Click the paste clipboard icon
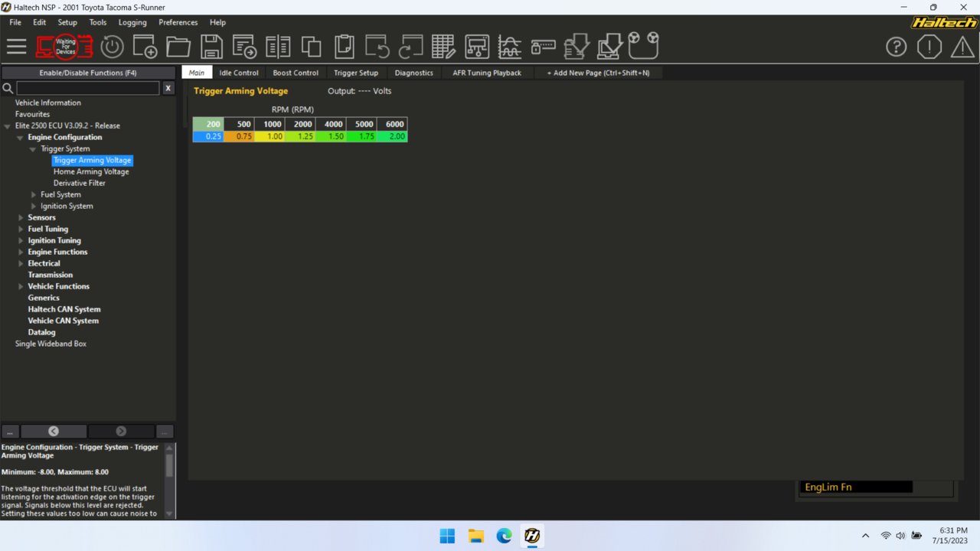Screen dimensions: 980x551 345,47
